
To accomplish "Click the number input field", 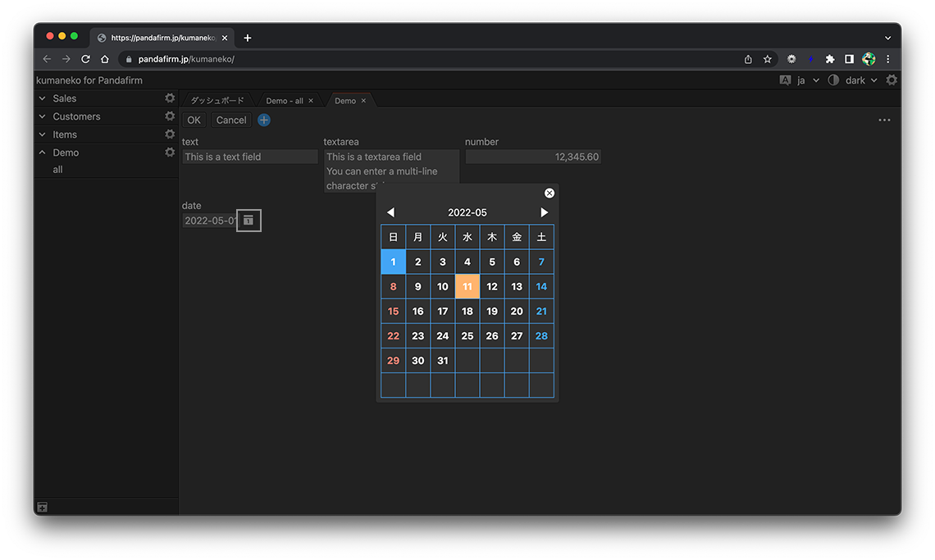I will pyautogui.click(x=533, y=157).
